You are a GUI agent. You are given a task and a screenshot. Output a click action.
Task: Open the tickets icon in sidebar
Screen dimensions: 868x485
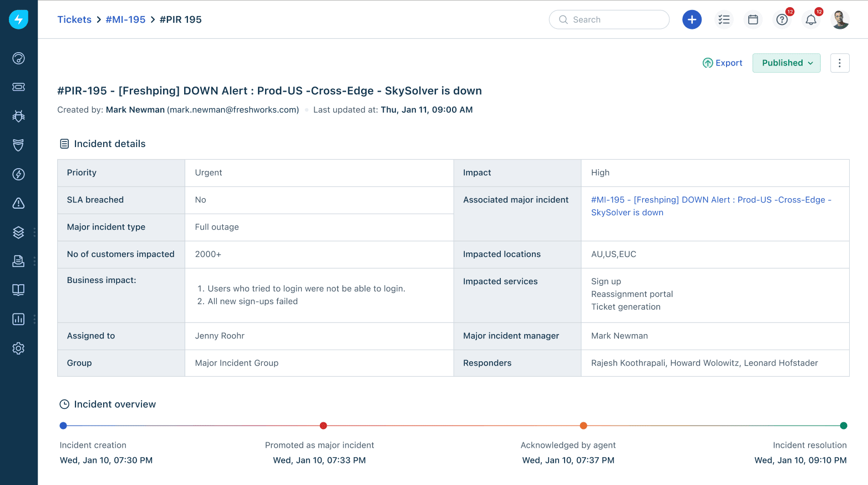[18, 87]
